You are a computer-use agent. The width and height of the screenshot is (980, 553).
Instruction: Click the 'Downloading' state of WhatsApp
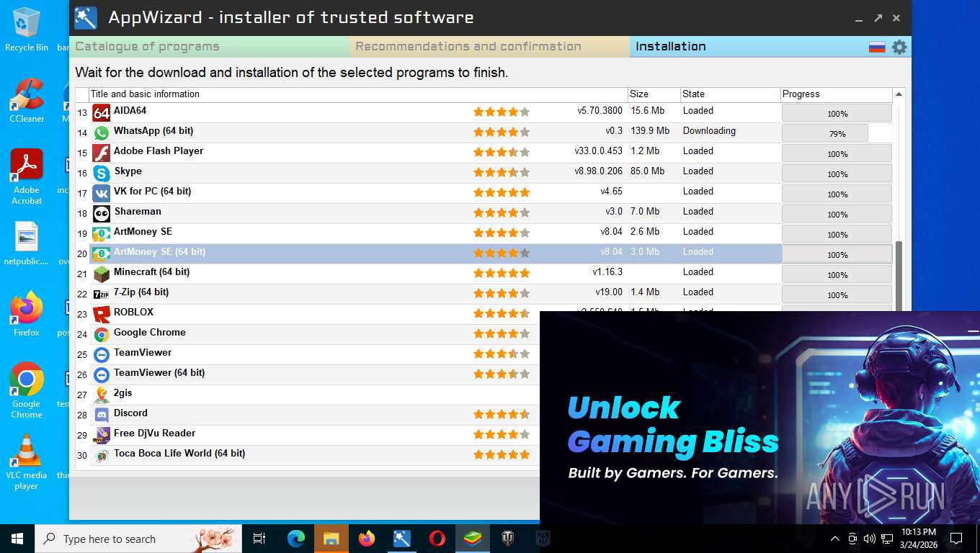tap(709, 131)
